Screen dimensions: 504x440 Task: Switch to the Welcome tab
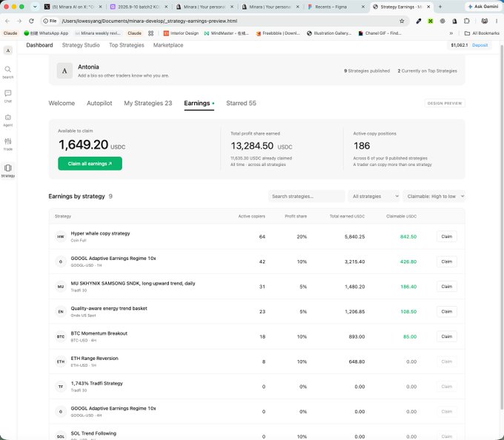[x=62, y=103]
